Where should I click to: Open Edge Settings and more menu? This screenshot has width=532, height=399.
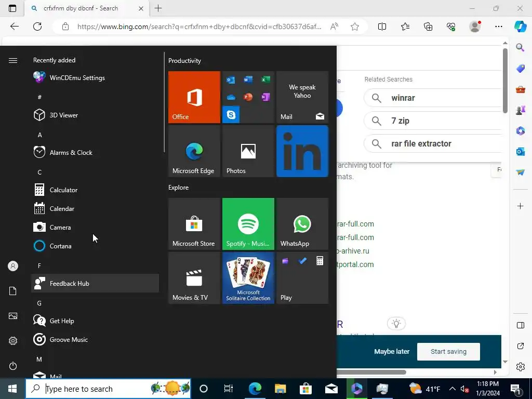click(x=498, y=26)
